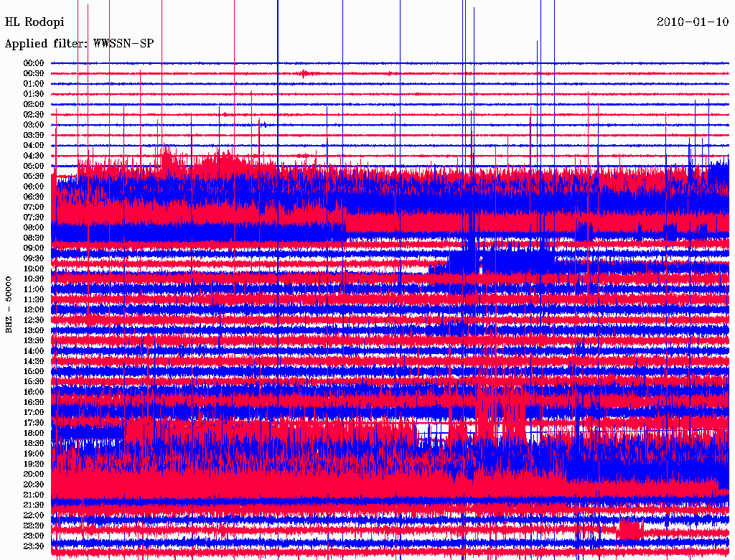Pick the 02:00 time label

click(34, 104)
